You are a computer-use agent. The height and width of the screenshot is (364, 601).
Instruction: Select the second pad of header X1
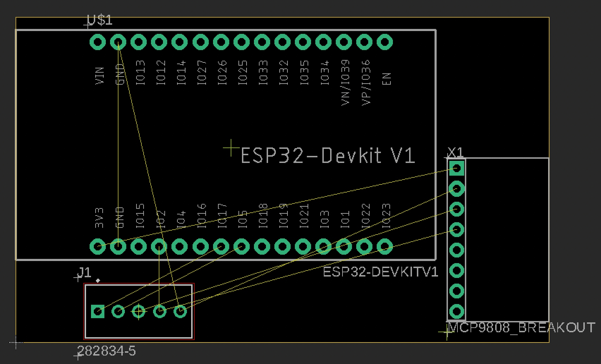pyautogui.click(x=457, y=189)
